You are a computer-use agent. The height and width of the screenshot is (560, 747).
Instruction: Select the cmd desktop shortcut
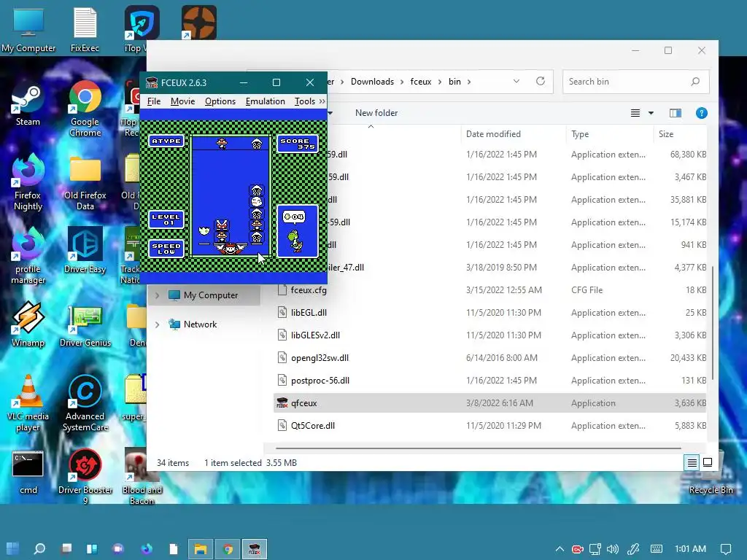28,472
